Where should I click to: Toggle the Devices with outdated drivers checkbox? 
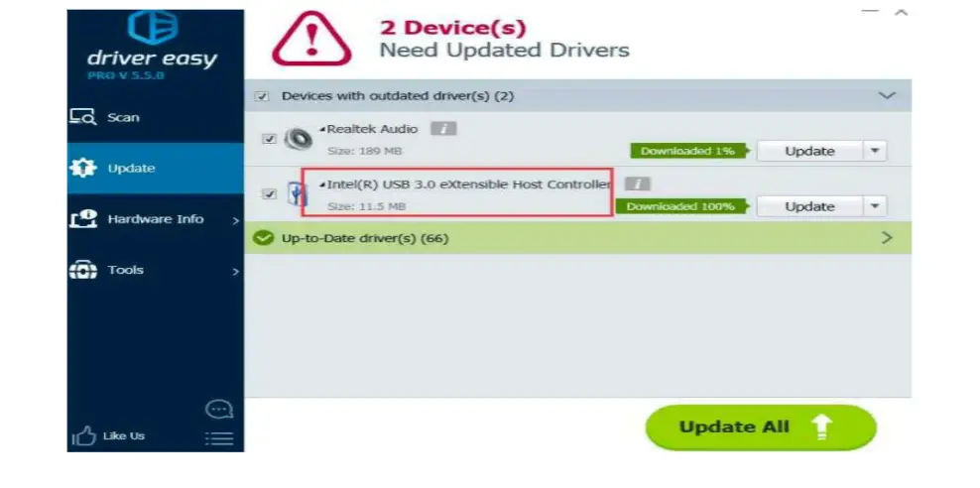(263, 96)
